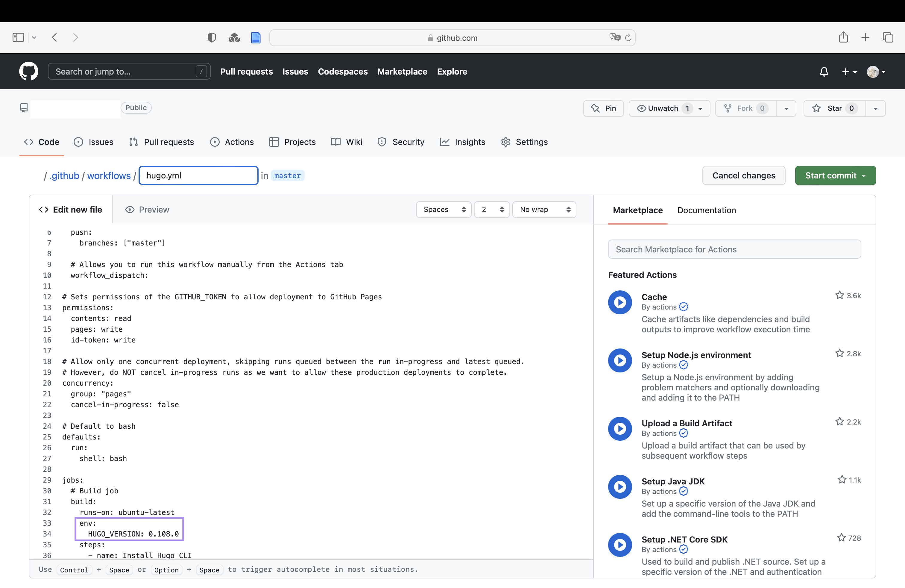The height and width of the screenshot is (588, 905).
Task: Open the Spaces indentation dropdown
Action: 444,209
